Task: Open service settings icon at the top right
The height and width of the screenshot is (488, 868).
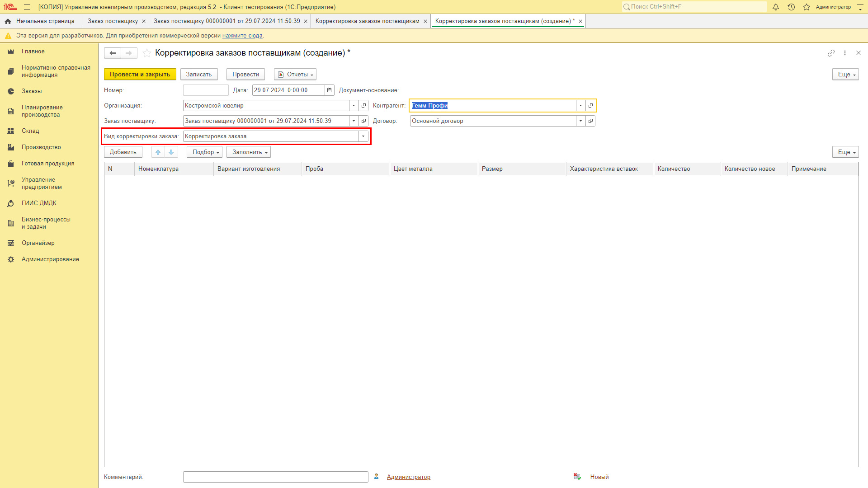Action: (x=860, y=7)
